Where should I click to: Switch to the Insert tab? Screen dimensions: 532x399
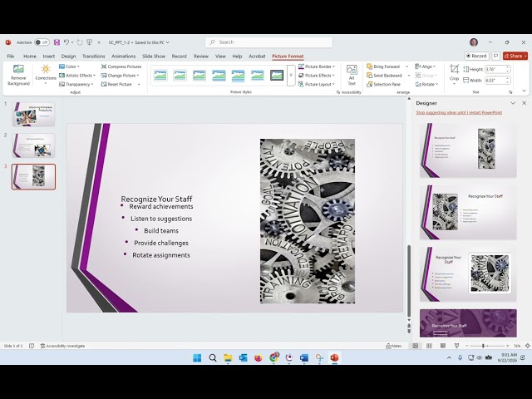(x=49, y=56)
